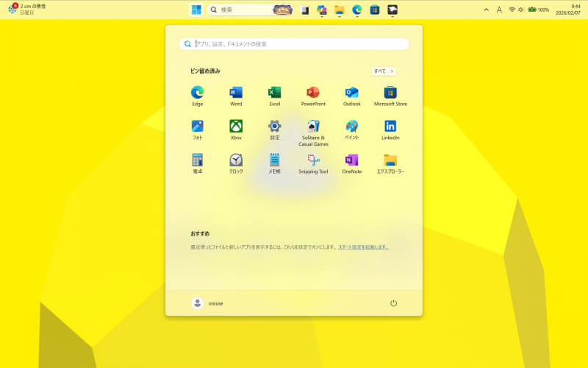Launch Snipping Tool
The width and height of the screenshot is (588, 368).
pyautogui.click(x=313, y=163)
